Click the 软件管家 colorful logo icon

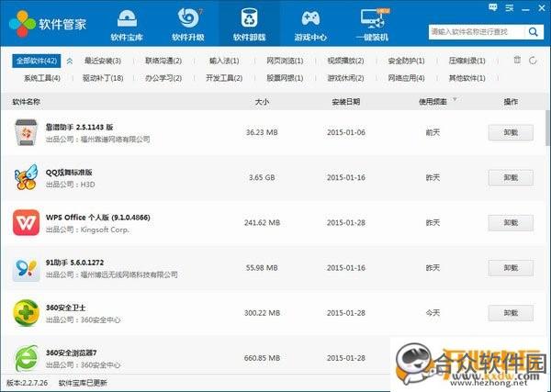22,24
